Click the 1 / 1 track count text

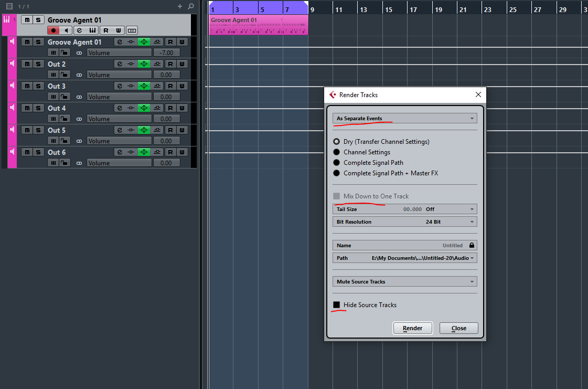pyautogui.click(x=24, y=6)
